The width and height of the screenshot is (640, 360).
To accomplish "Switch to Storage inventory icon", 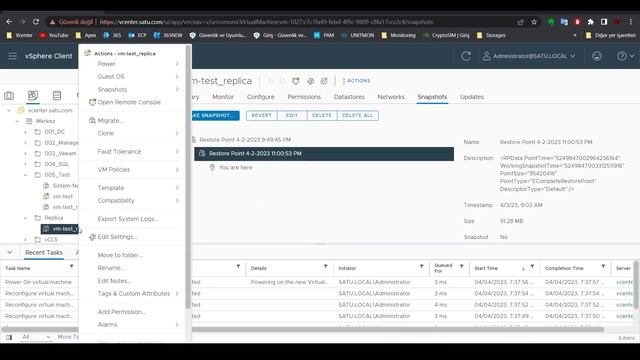I will [57, 96].
